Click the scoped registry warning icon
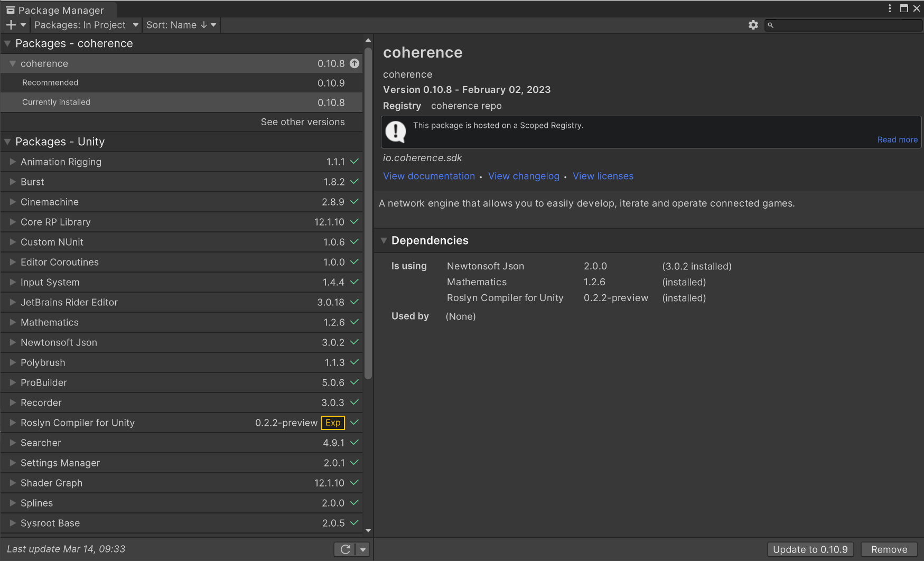The image size is (924, 561). tap(396, 132)
